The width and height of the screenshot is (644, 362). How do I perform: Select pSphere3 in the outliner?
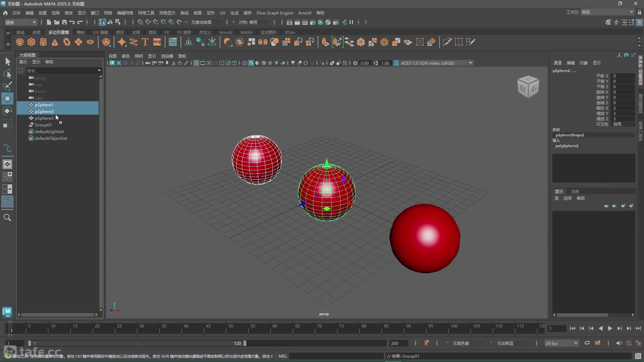pos(44,118)
